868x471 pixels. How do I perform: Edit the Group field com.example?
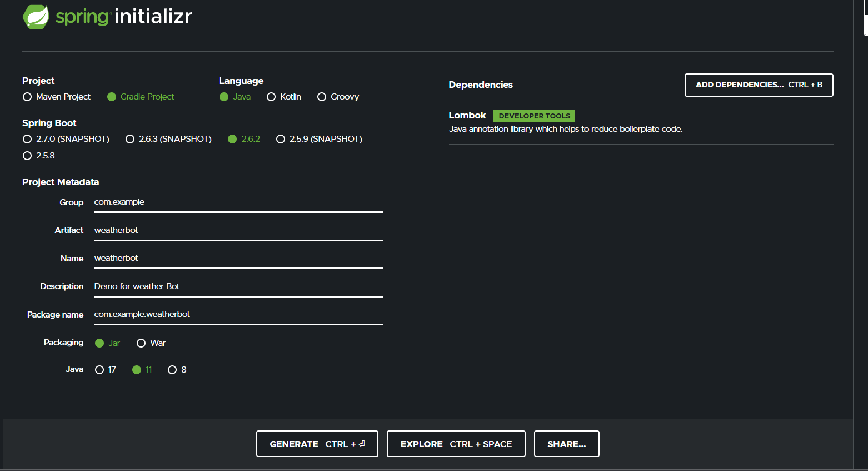tap(239, 202)
